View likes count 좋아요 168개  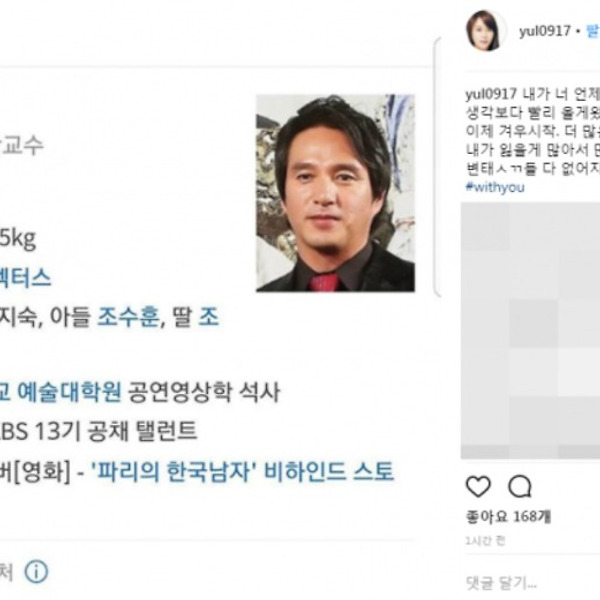508,517
